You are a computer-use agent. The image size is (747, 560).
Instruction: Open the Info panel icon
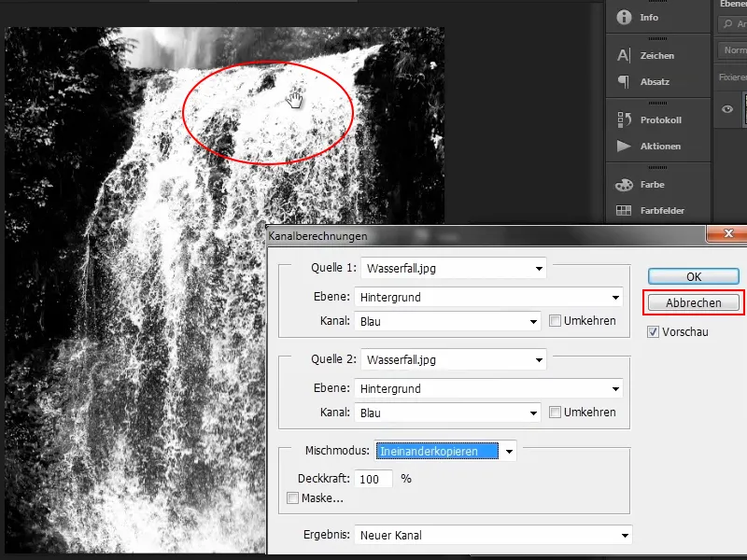pyautogui.click(x=624, y=17)
